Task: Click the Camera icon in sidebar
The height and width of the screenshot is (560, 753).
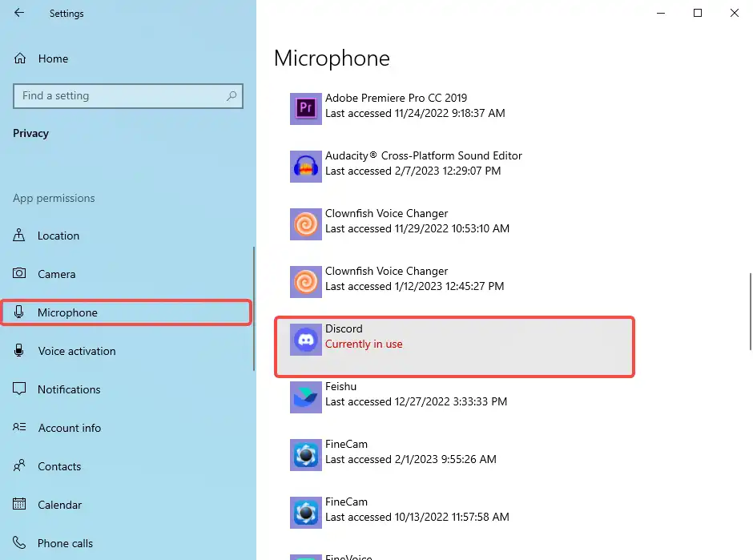Action: (x=19, y=274)
